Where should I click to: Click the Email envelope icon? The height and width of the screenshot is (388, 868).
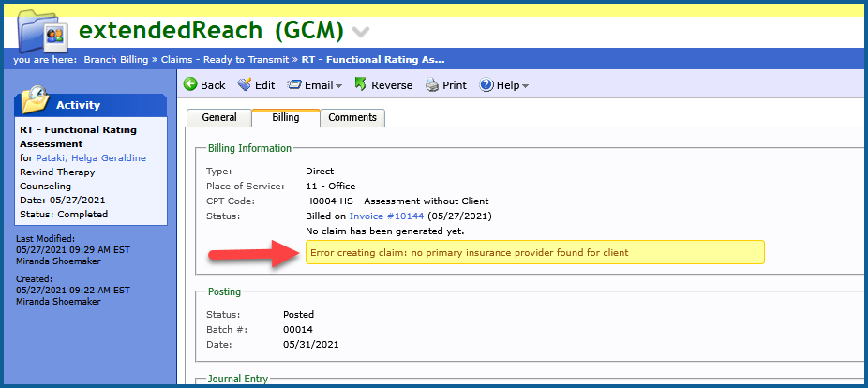tap(294, 84)
